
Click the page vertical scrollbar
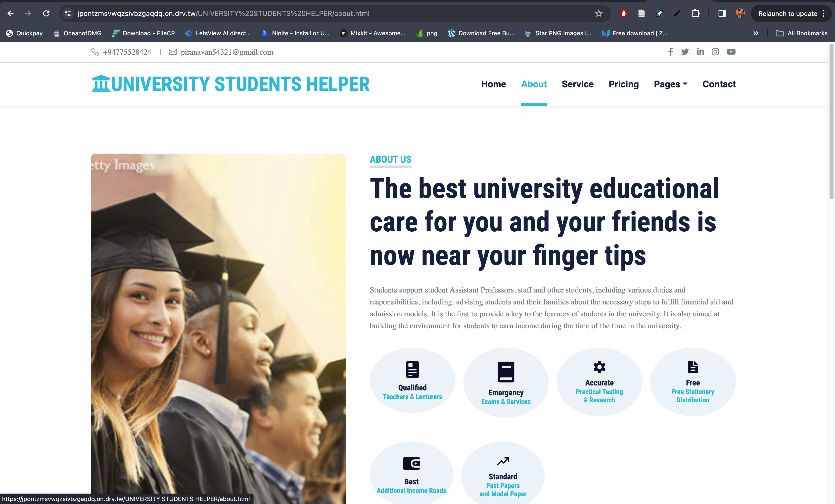(x=831, y=122)
